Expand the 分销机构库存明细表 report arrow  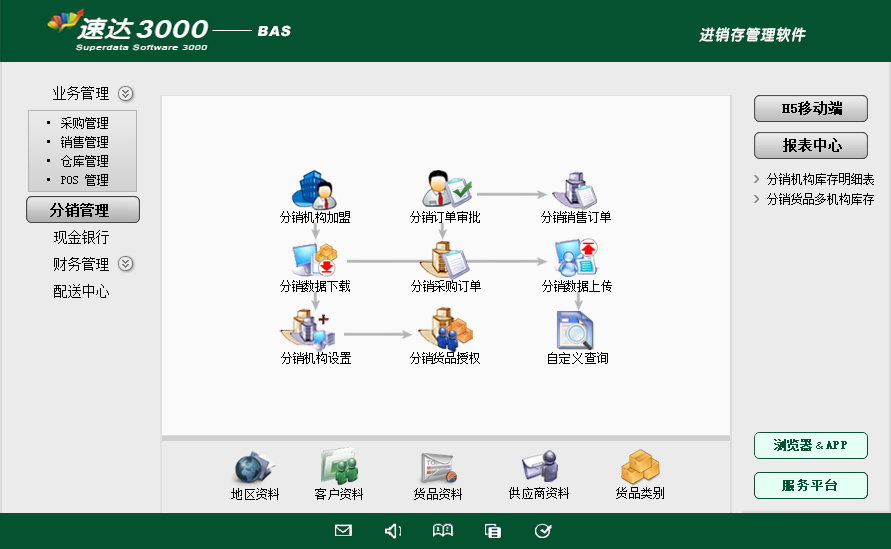(757, 180)
